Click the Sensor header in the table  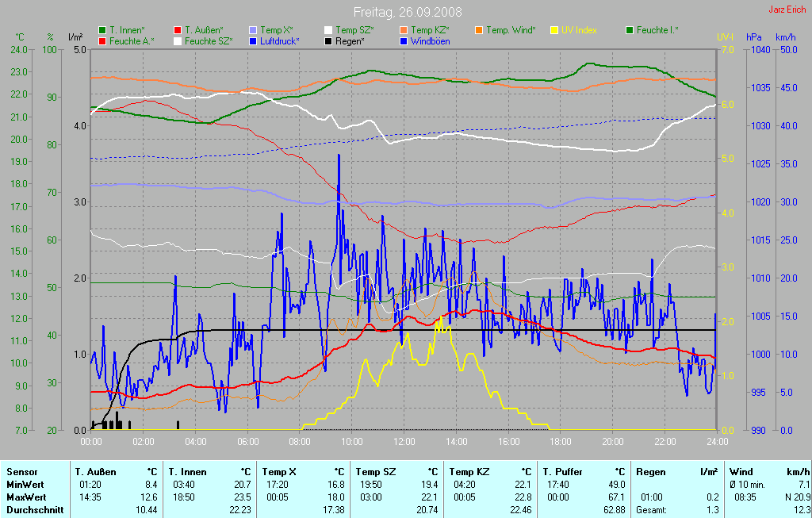[21, 471]
